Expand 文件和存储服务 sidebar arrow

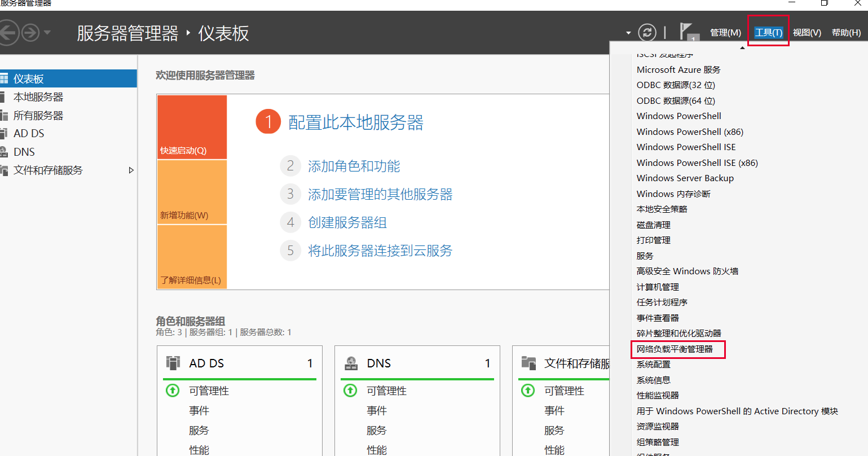(131, 170)
